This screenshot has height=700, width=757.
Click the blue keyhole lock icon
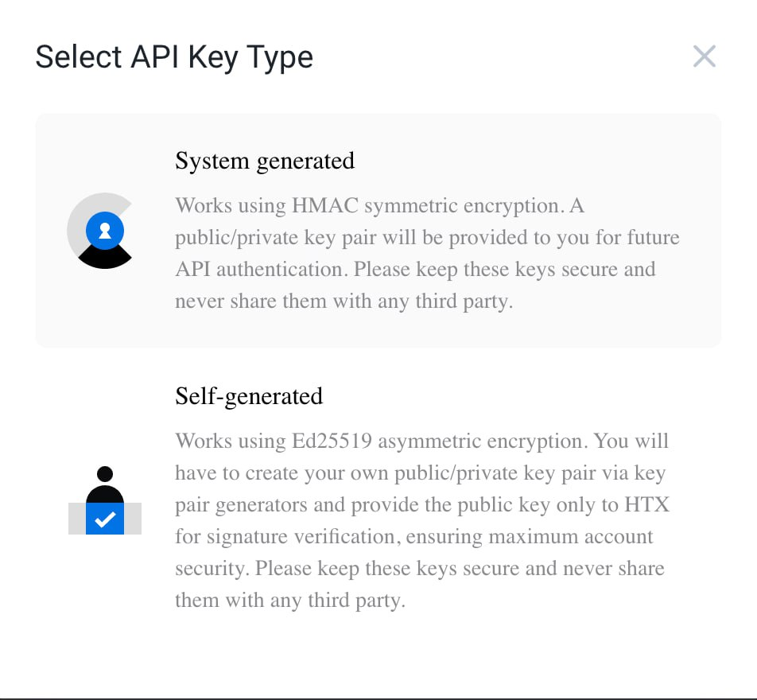pos(105,231)
